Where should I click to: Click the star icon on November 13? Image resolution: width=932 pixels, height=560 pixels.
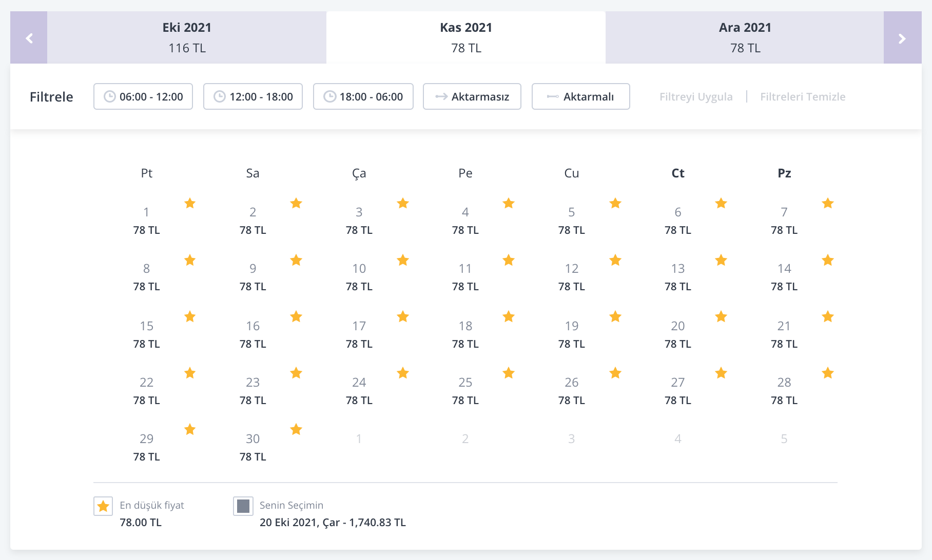(721, 260)
